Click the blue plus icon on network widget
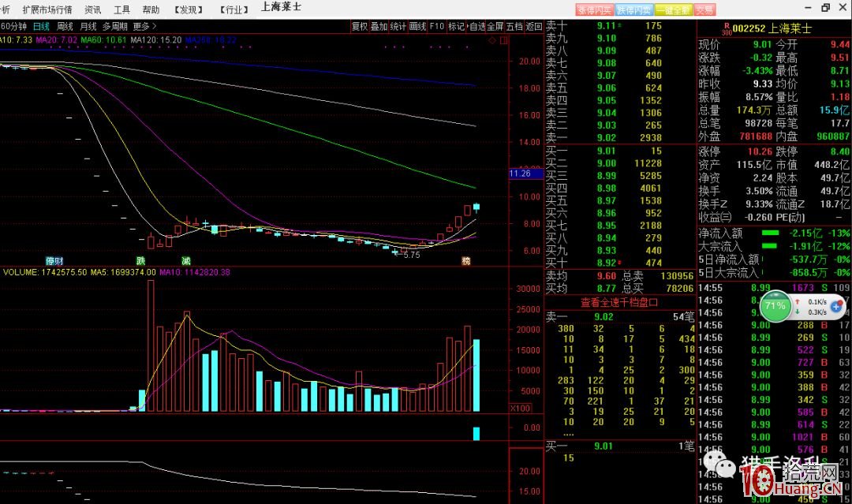852x504 pixels. click(837, 305)
